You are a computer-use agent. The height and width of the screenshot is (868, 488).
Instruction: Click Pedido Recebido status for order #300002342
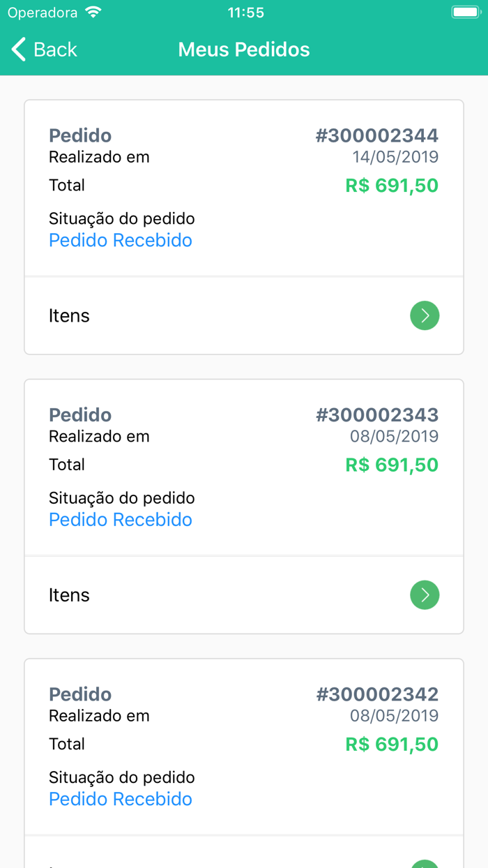point(121,799)
